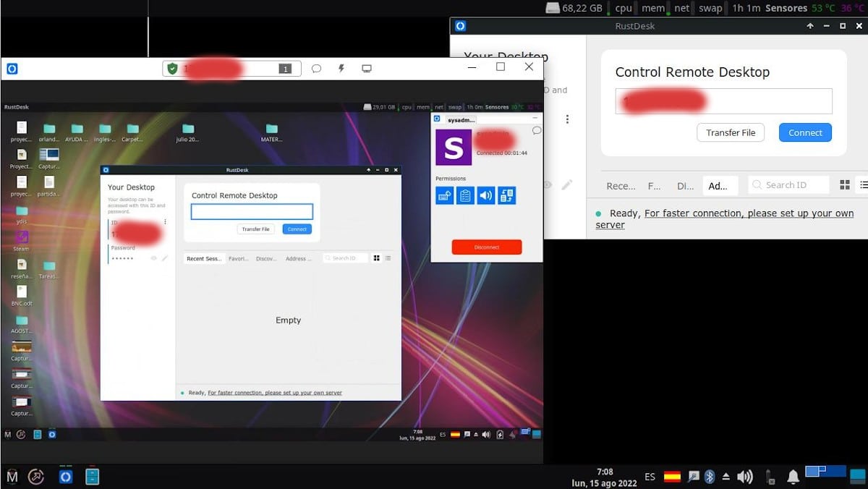Click the 68,22 GB disk indicator in top panel
Image resolution: width=868 pixels, height=489 pixels.
[574, 8]
